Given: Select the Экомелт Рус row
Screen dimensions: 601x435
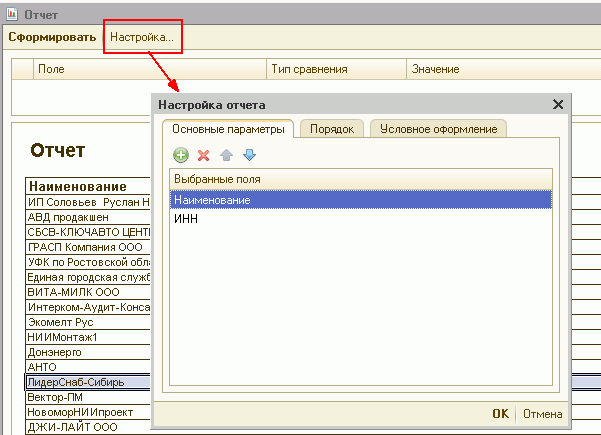Looking at the screenshot, I should (x=88, y=322).
